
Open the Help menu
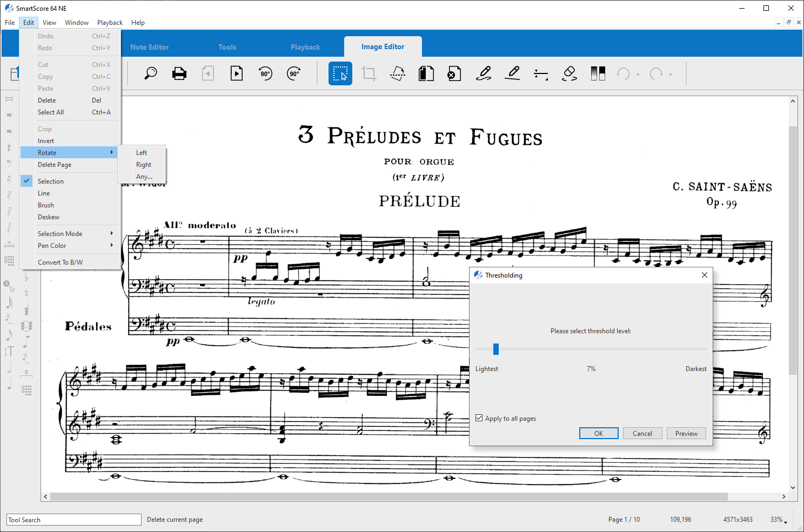coord(138,23)
